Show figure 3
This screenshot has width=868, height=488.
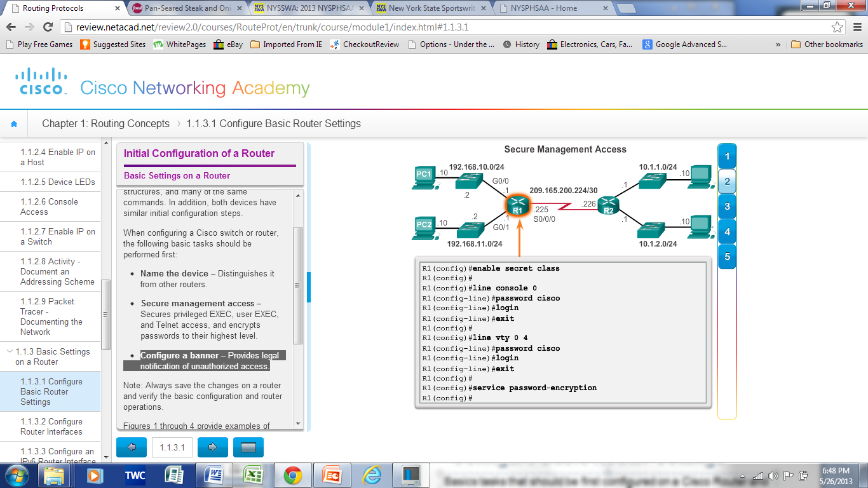click(727, 207)
